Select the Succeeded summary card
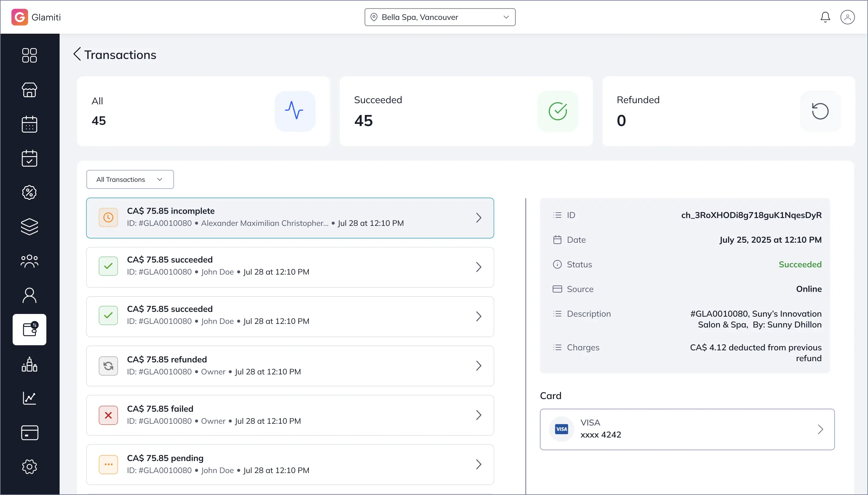 [x=466, y=111]
